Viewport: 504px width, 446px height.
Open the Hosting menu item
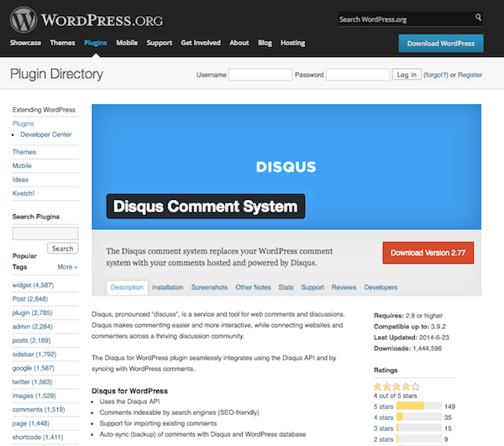tap(292, 43)
